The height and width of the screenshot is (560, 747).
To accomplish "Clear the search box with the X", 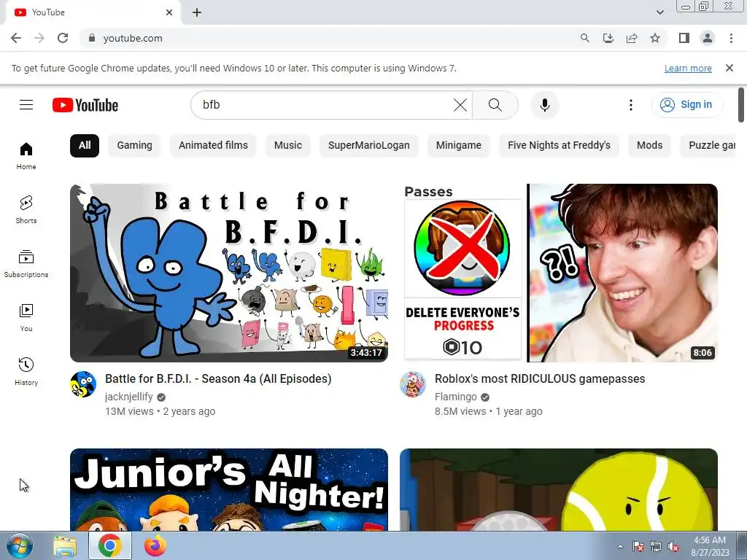I will point(460,105).
